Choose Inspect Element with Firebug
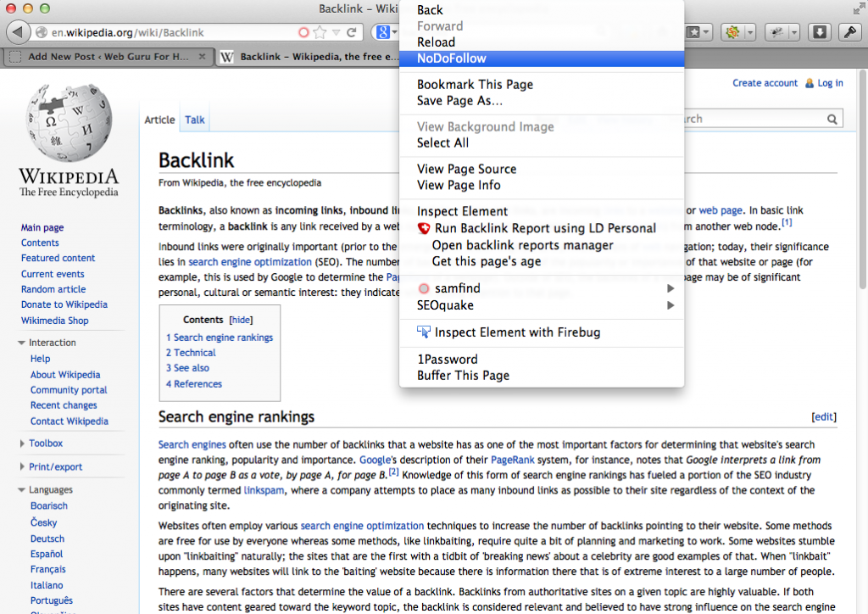Viewport: 868px width, 614px height. 542,332
